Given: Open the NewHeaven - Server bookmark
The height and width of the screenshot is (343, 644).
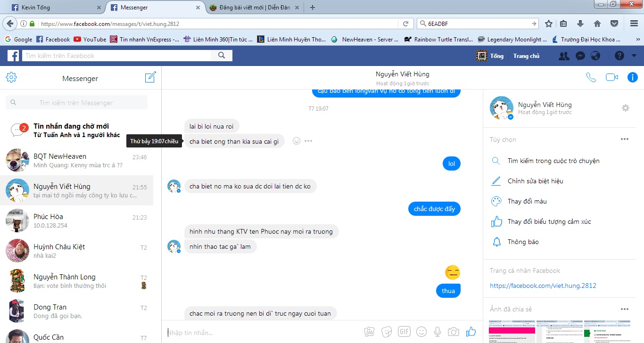Looking at the screenshot, I should [x=365, y=39].
